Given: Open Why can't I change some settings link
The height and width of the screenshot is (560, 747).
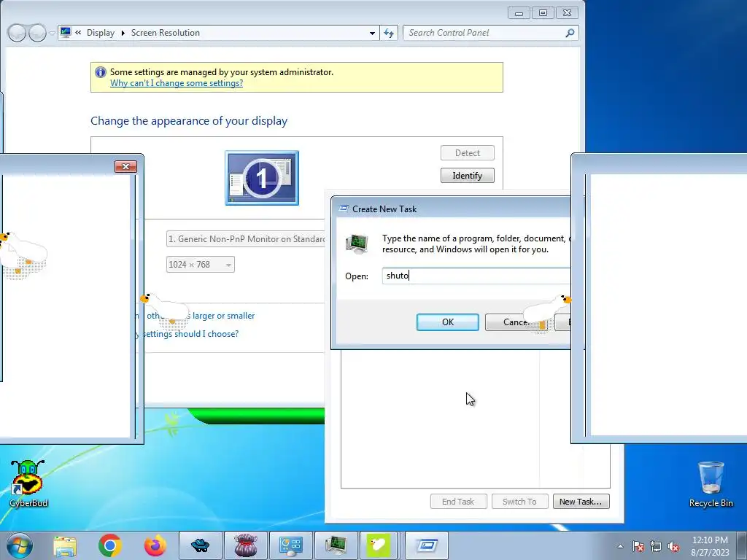Looking at the screenshot, I should point(177,83).
